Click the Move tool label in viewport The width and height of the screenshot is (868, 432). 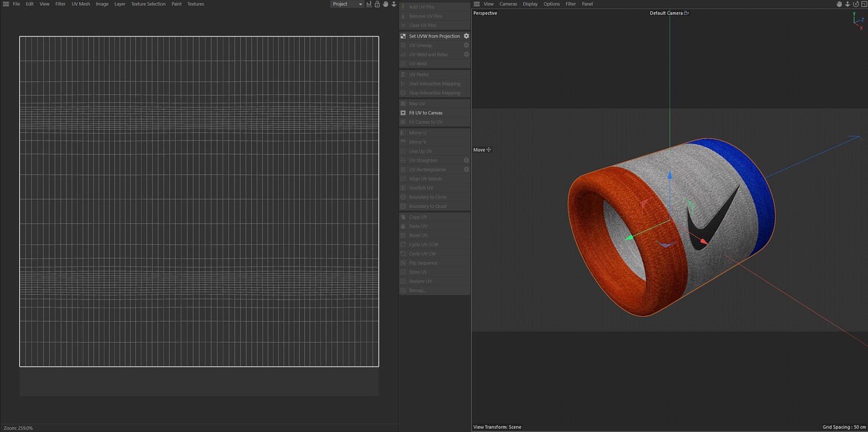tap(479, 150)
